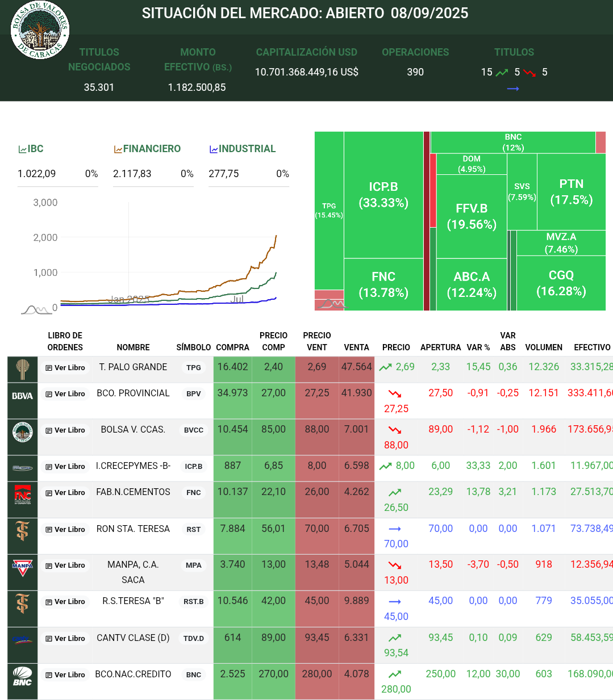
Task: Click the BVCC symbol badge
Action: click(x=194, y=430)
